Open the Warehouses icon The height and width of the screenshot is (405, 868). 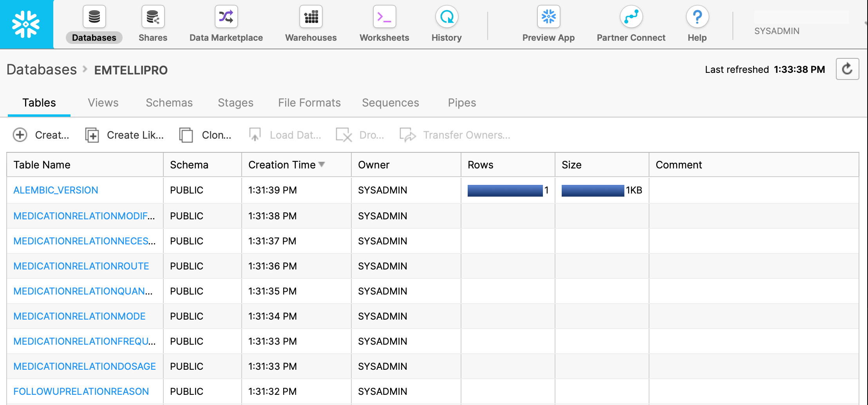311,17
